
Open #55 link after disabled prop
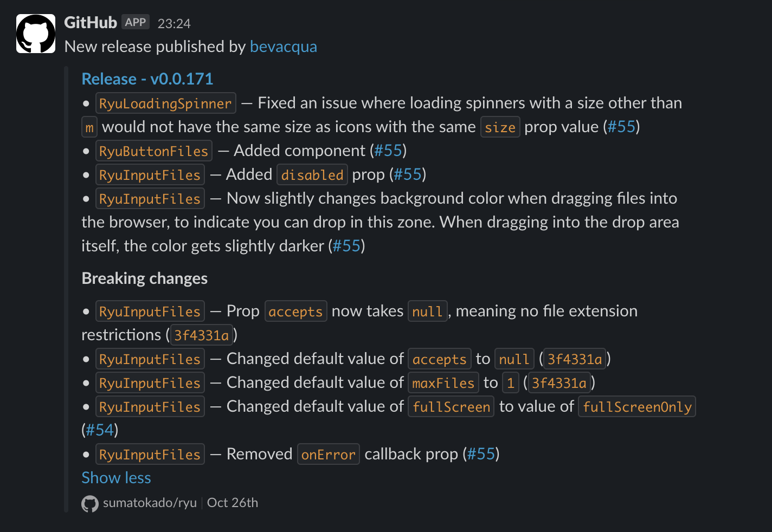click(408, 174)
